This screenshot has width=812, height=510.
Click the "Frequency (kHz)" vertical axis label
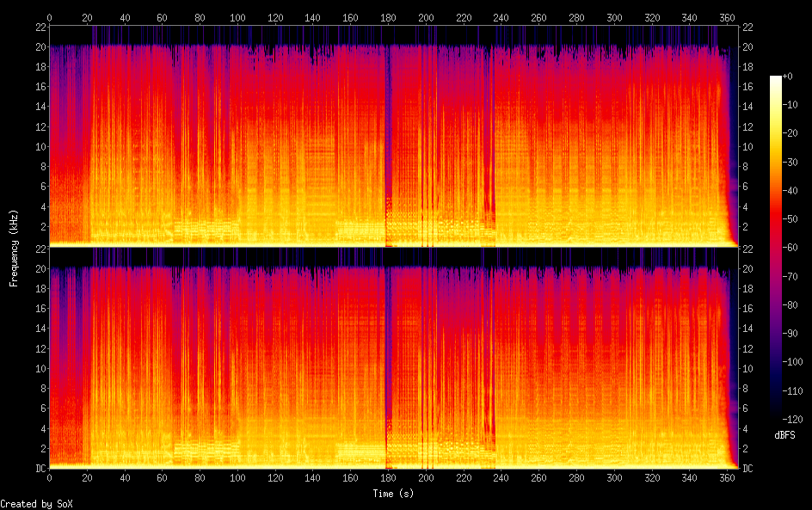[x=14, y=247]
